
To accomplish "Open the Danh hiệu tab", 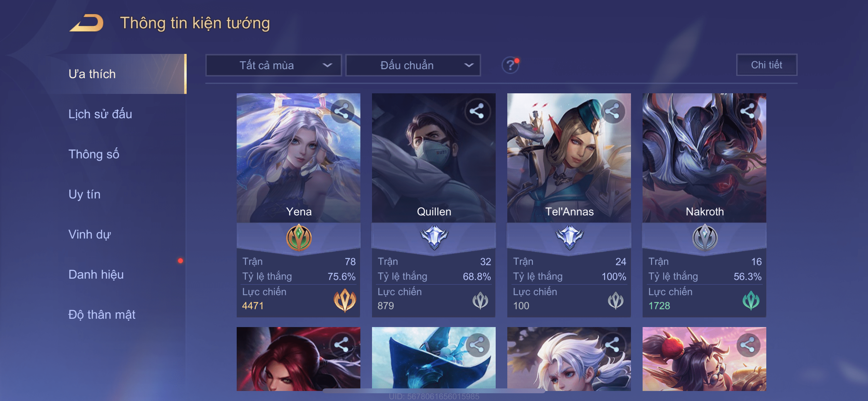I will pos(96,274).
